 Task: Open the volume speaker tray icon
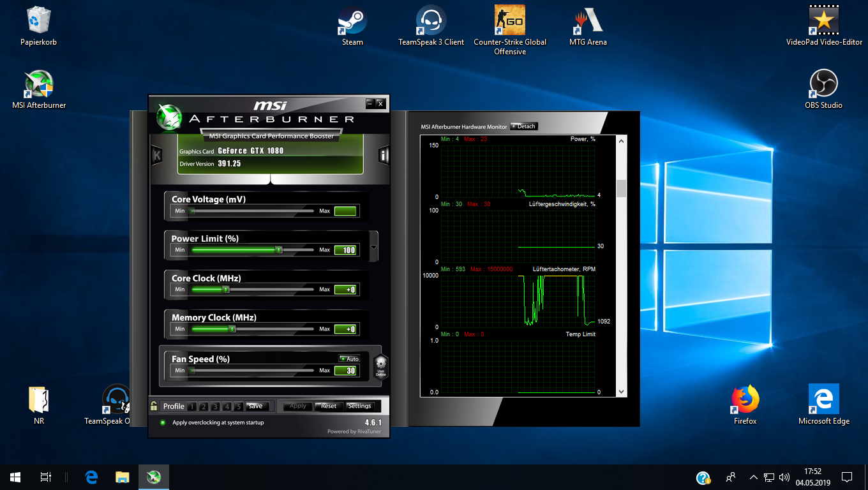(784, 477)
